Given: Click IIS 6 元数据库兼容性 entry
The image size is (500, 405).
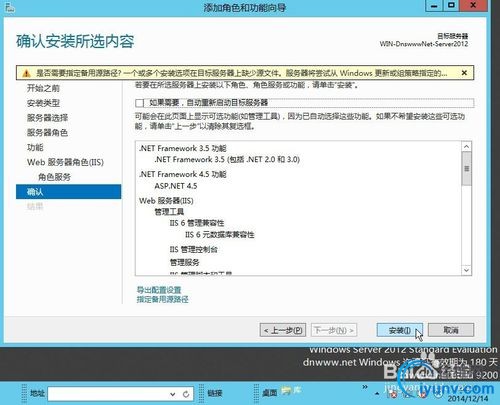Looking at the screenshot, I should click(x=220, y=235).
